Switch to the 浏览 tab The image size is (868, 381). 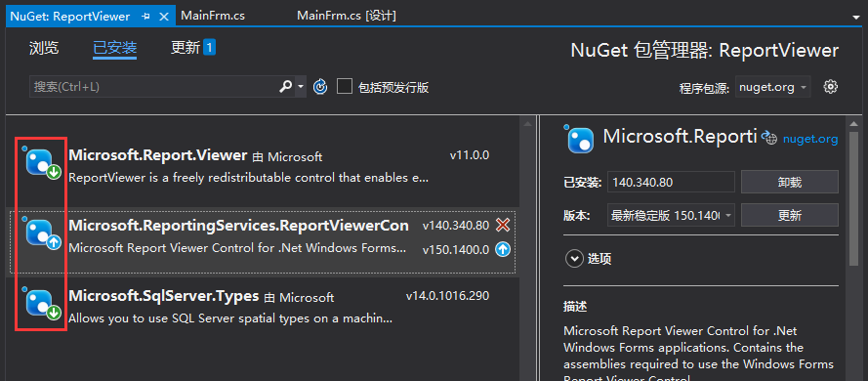(x=44, y=48)
